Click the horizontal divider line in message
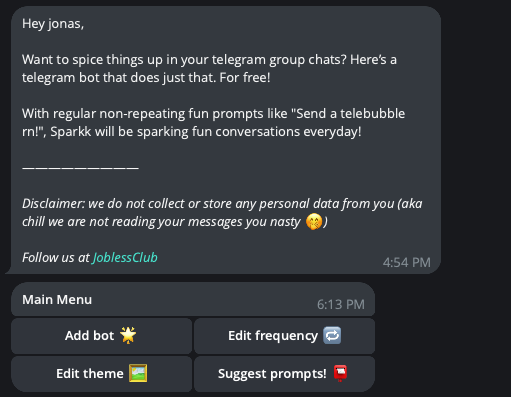The width and height of the screenshot is (511, 397). click(80, 168)
